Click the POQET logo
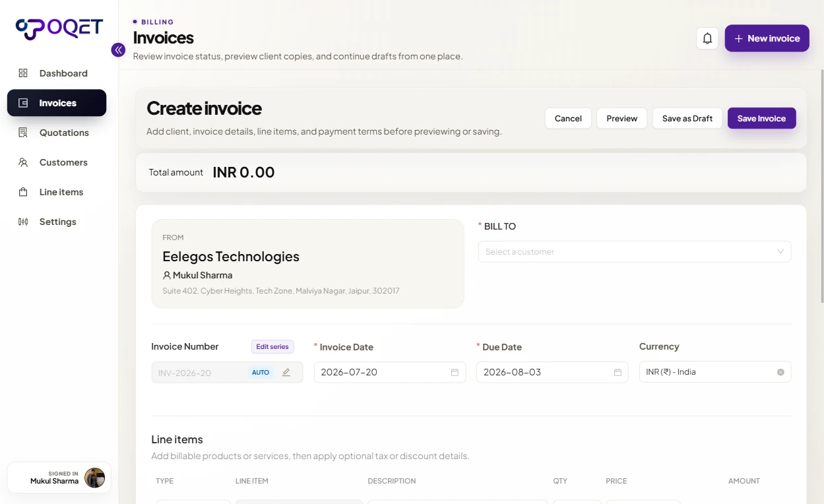824x504 pixels. coord(59,28)
